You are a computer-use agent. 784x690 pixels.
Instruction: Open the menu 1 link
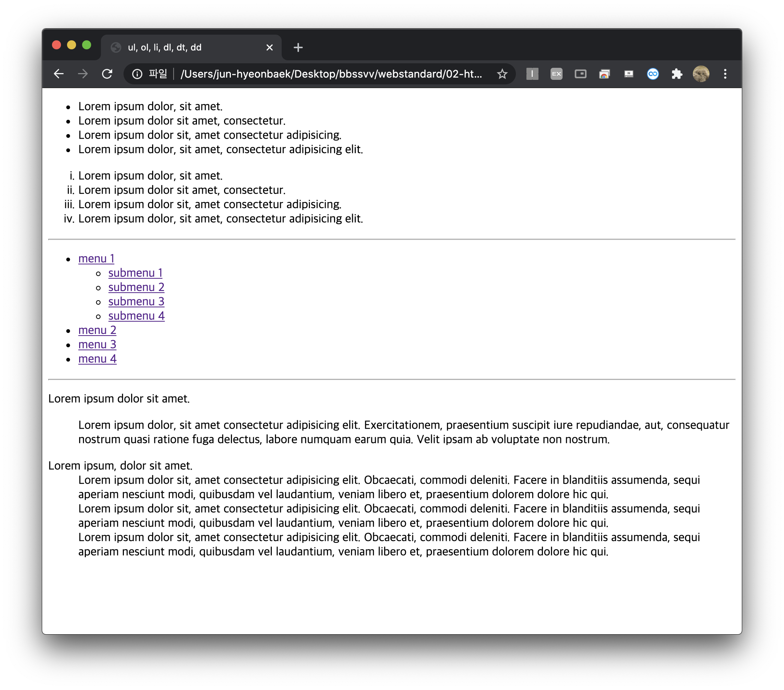(x=96, y=258)
